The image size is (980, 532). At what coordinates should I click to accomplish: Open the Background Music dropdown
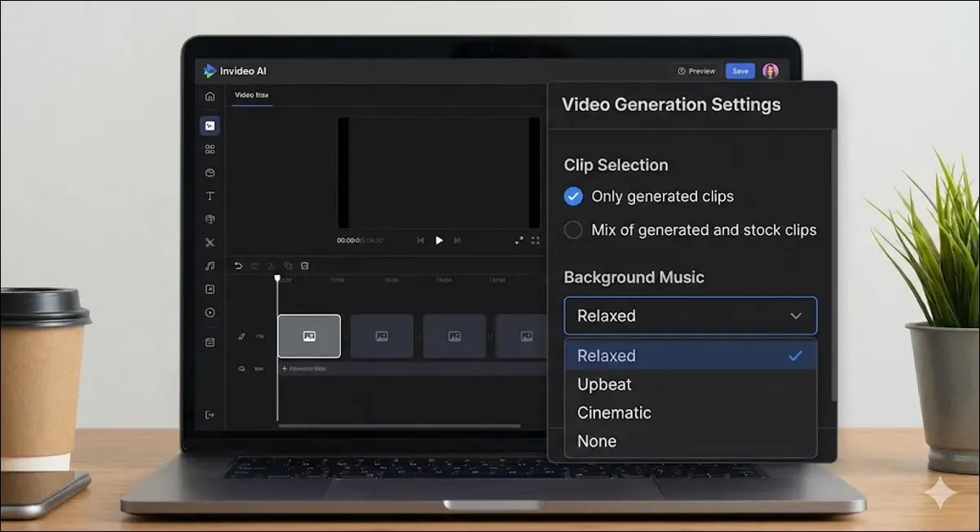click(690, 316)
